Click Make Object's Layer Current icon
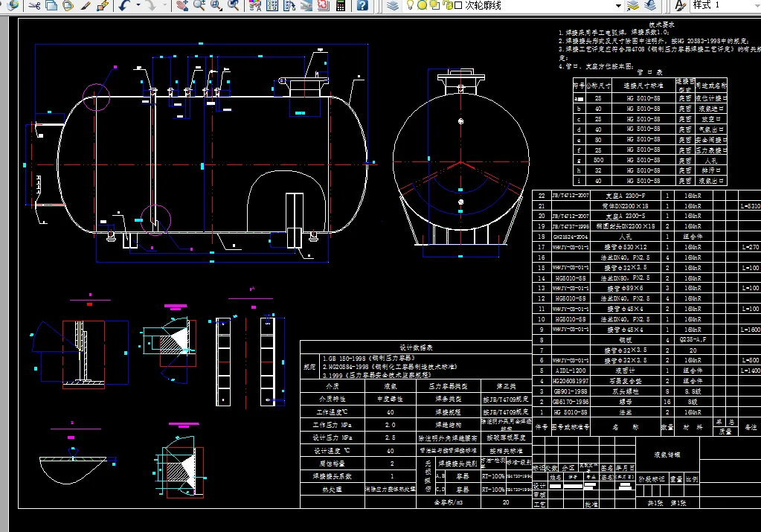The height and width of the screenshot is (532, 761). [633, 5]
